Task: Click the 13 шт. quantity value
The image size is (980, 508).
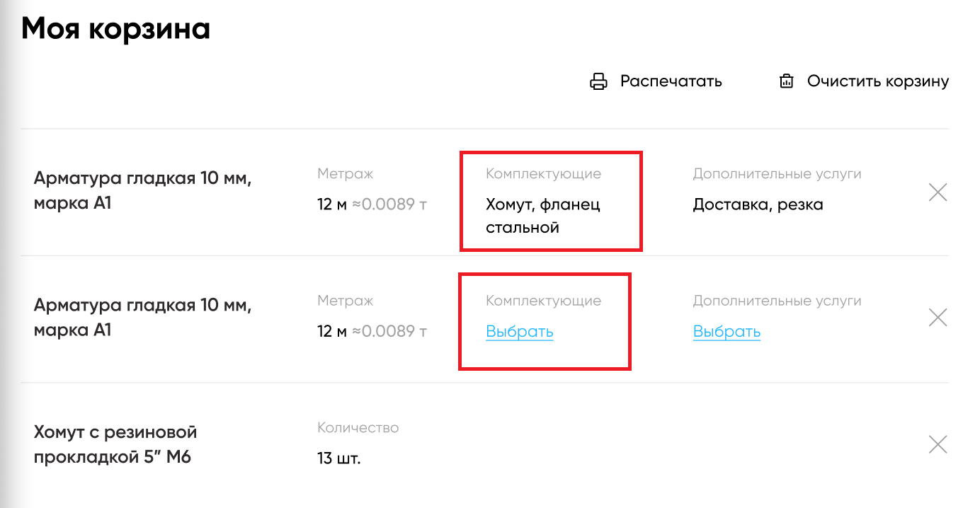Action: click(339, 458)
